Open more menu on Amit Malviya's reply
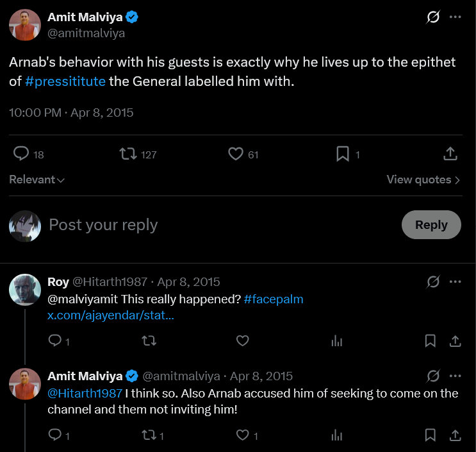This screenshot has height=452, width=476. click(455, 376)
